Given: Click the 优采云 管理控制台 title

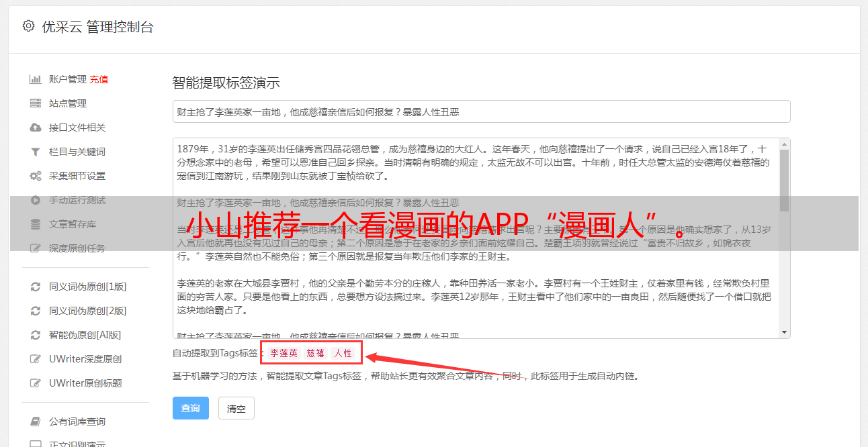Looking at the screenshot, I should point(98,27).
